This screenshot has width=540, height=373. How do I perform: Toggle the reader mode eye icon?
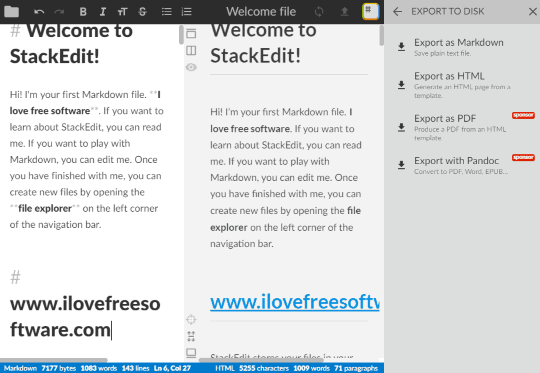(191, 67)
